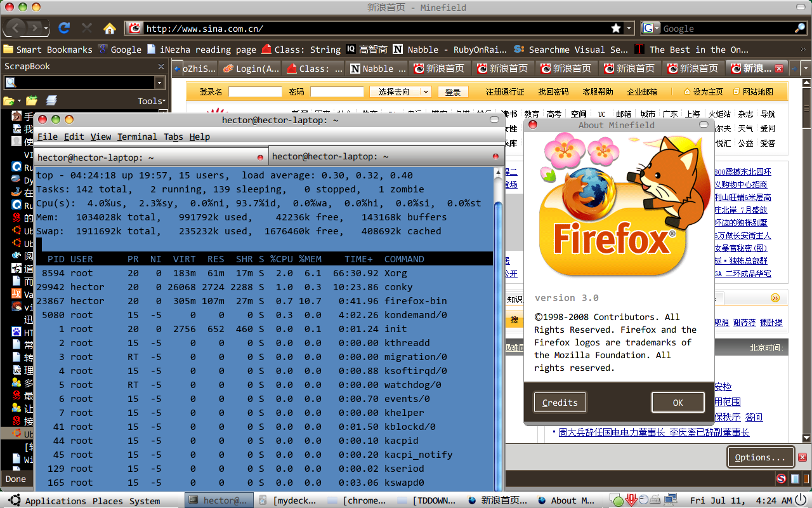Click the terminal window vertical scrollbar
The height and width of the screenshot is (508, 812).
[x=498, y=330]
